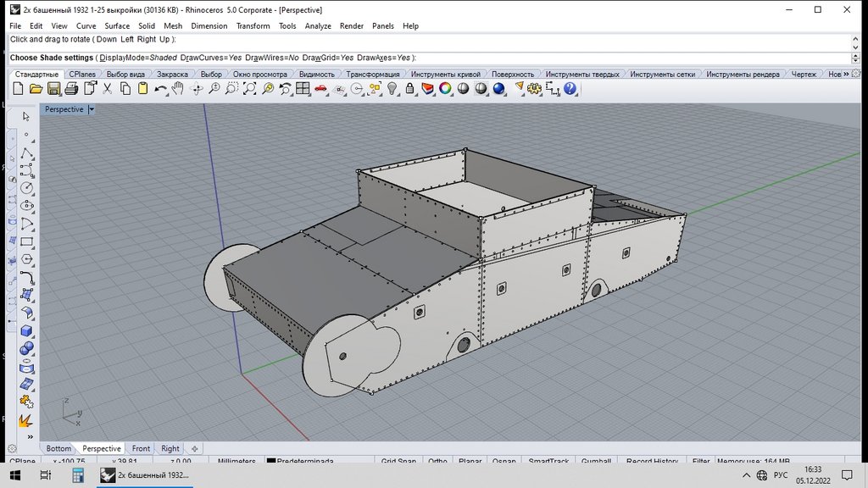Select the Fillet curves tool in the sidebar

click(26, 277)
